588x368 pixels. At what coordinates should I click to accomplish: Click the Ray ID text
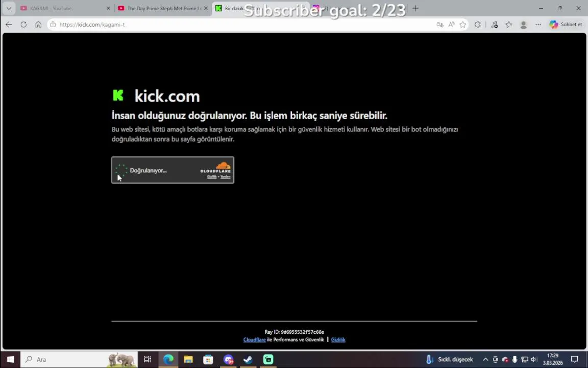(x=295, y=332)
